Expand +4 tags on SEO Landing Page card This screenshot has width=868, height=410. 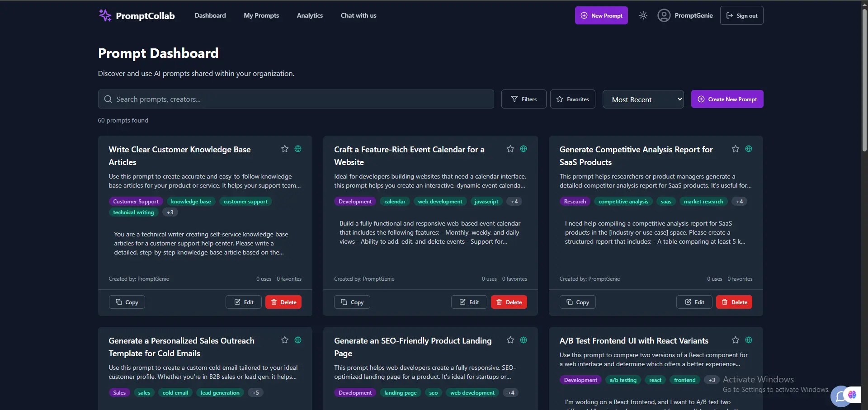pyautogui.click(x=511, y=393)
